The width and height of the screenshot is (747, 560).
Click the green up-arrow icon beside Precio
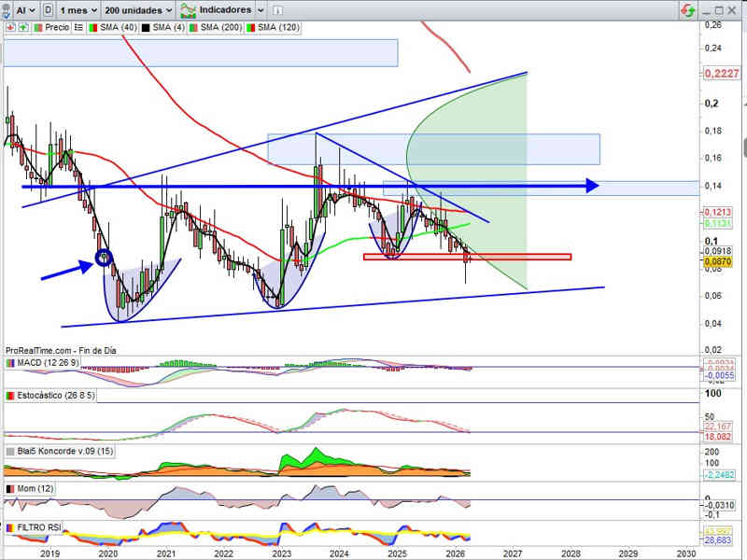point(23,28)
